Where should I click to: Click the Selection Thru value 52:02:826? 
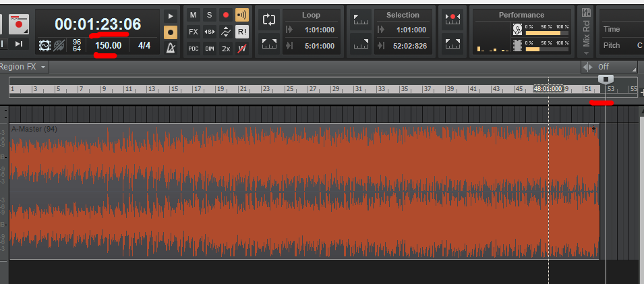tap(410, 46)
